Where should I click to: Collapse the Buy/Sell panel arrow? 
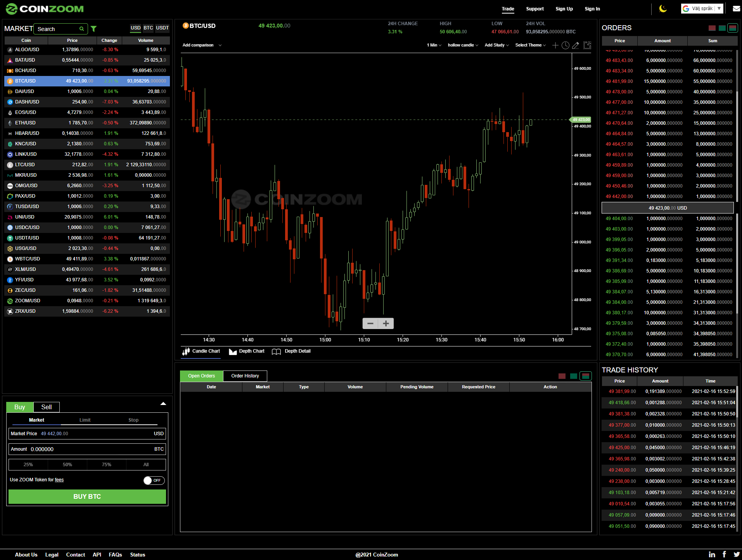click(163, 404)
